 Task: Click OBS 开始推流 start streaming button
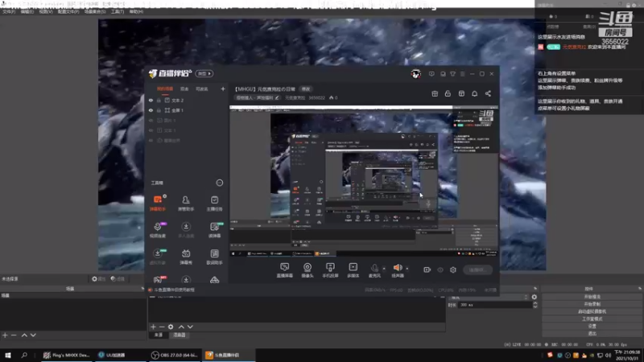click(592, 297)
